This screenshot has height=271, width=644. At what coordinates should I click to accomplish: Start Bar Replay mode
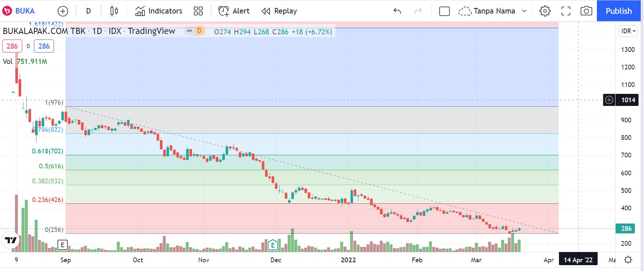pos(280,11)
